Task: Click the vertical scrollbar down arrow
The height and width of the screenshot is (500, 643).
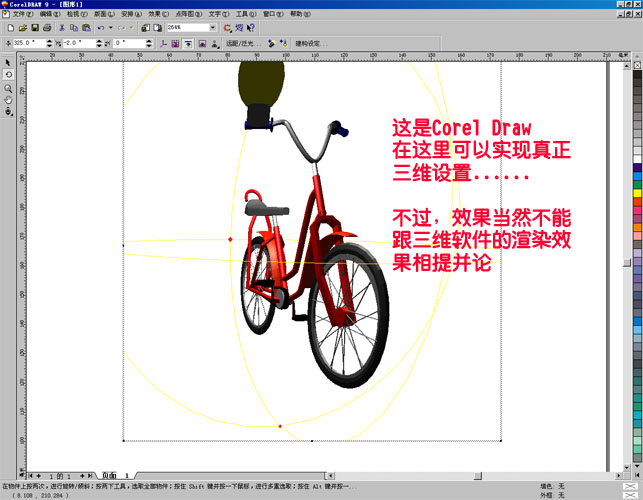Action: tap(627, 467)
